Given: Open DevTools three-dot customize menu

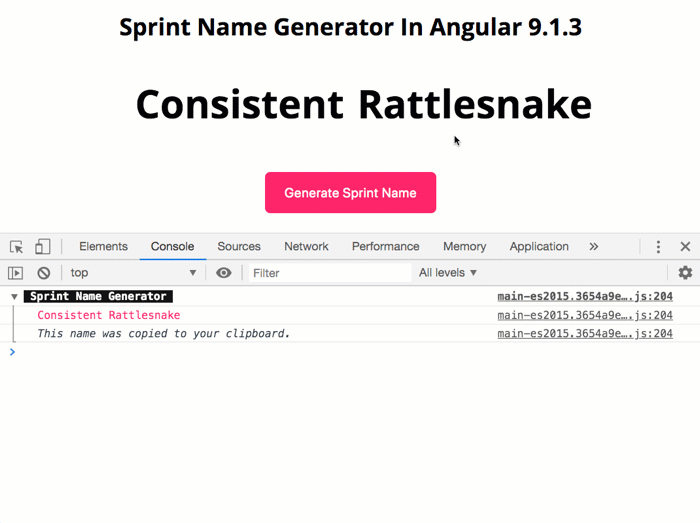Looking at the screenshot, I should pos(658,246).
